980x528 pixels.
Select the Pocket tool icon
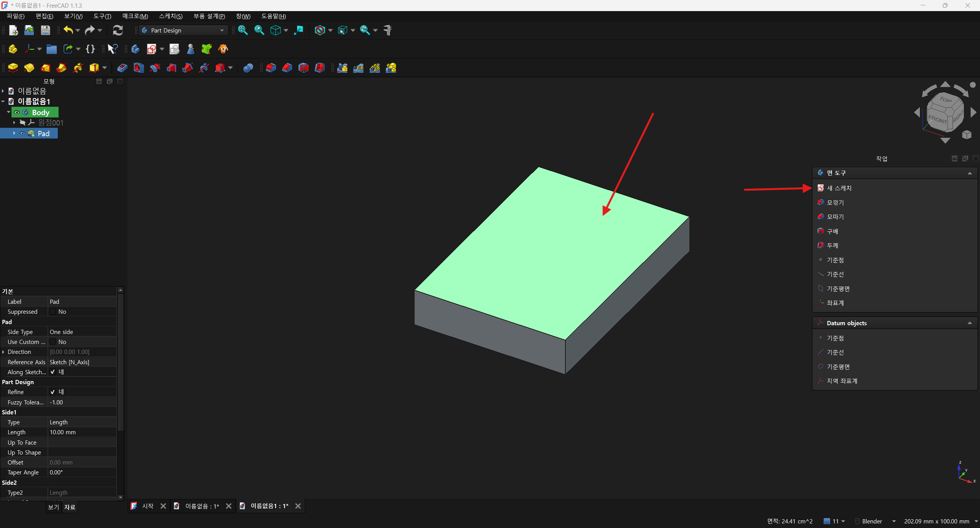(122, 68)
